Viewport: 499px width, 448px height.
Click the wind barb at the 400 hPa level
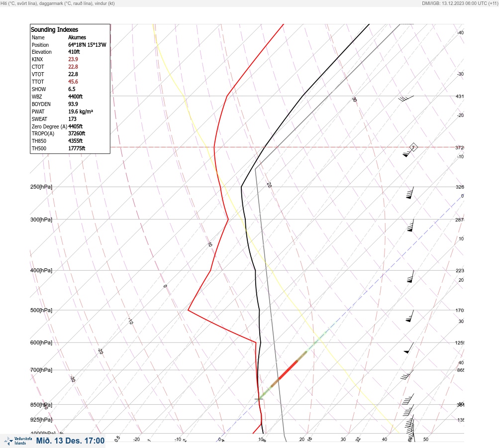(410, 276)
